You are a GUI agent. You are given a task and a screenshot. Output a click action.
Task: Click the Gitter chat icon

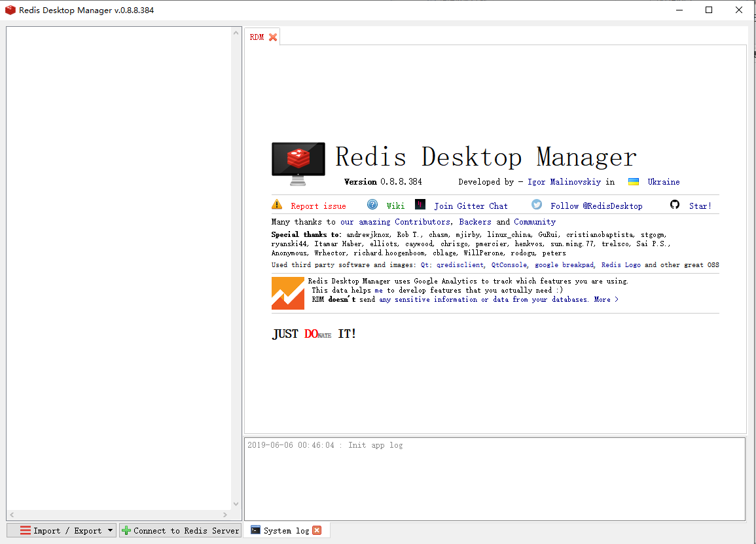(420, 204)
